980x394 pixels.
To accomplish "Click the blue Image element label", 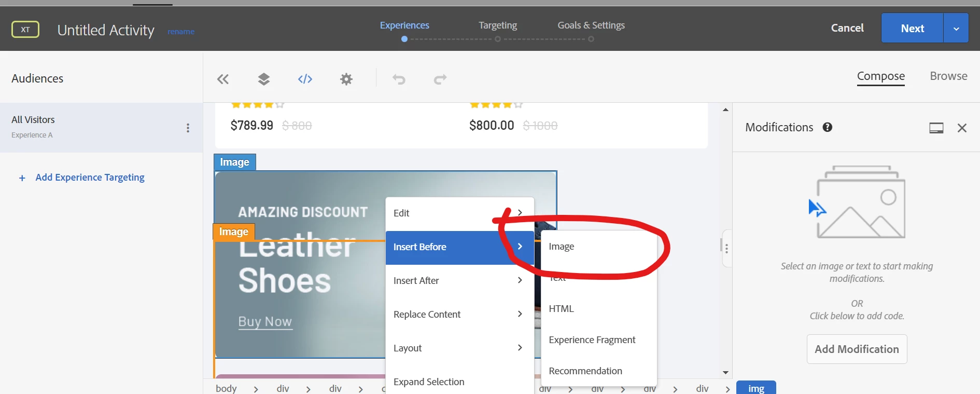I will click(x=234, y=162).
